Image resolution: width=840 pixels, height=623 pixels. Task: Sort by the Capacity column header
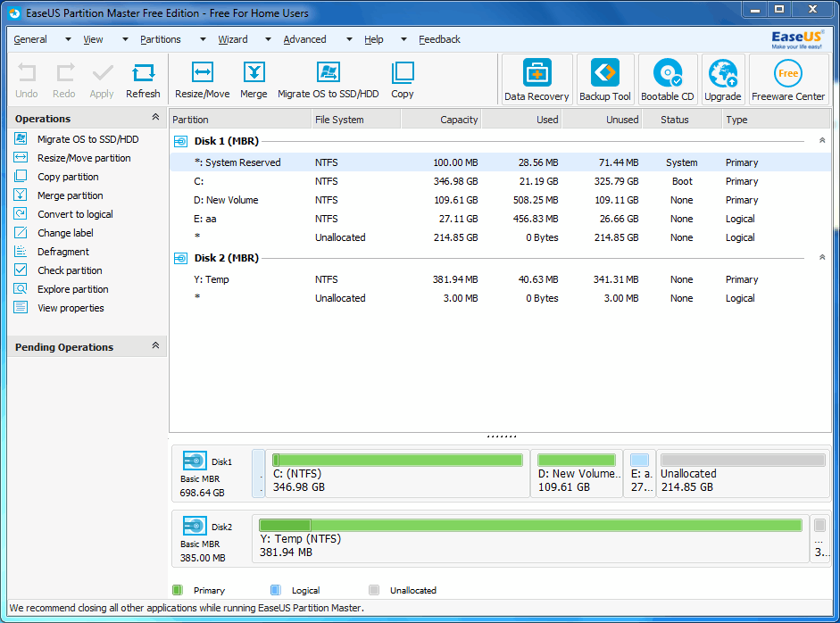442,120
